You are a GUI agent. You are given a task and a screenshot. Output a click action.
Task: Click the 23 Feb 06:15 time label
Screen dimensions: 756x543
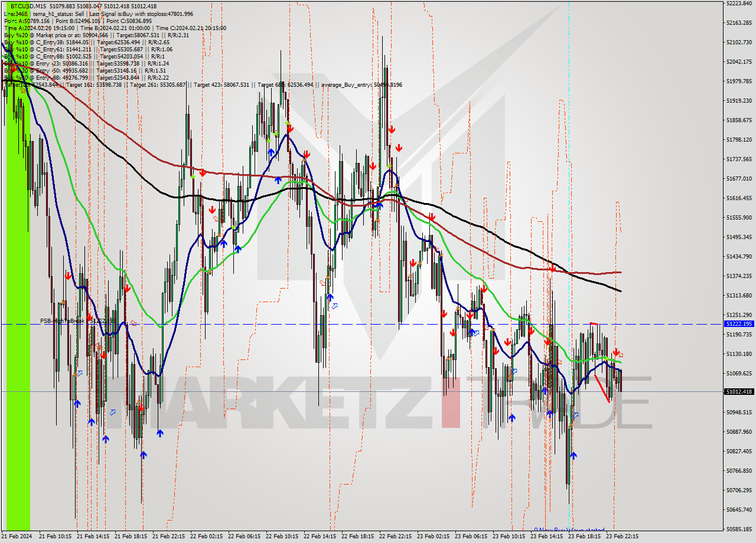(x=471, y=537)
